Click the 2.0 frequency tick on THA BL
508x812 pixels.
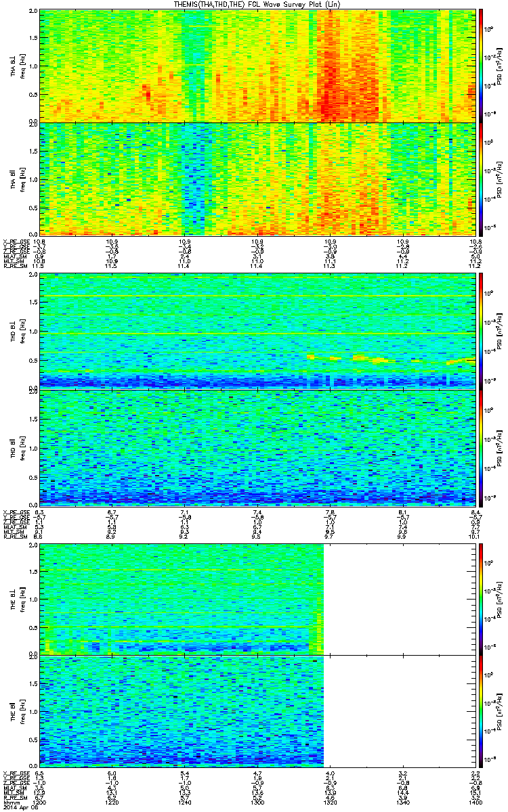(35, 12)
